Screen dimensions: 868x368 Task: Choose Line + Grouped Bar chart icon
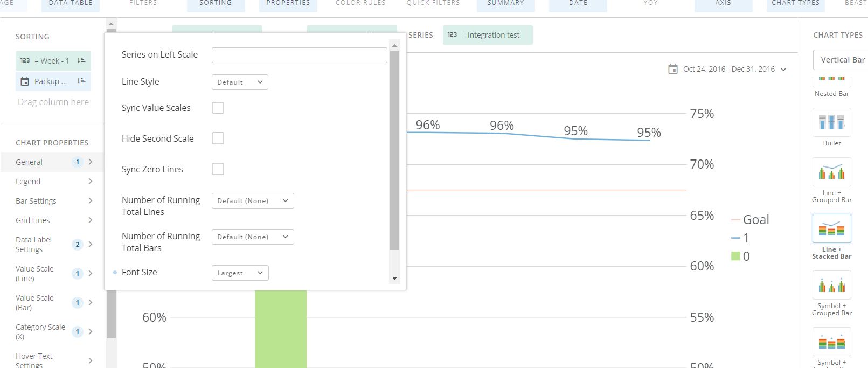tap(831, 172)
